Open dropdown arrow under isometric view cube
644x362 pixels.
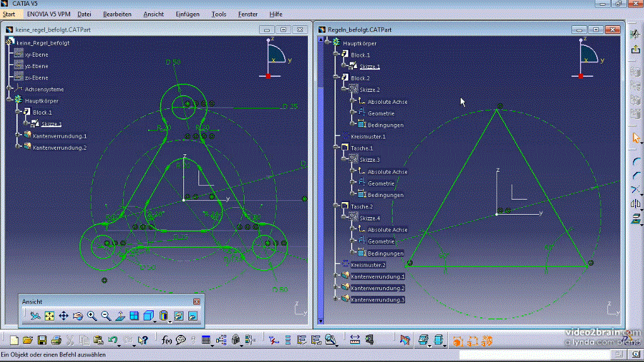(155, 322)
